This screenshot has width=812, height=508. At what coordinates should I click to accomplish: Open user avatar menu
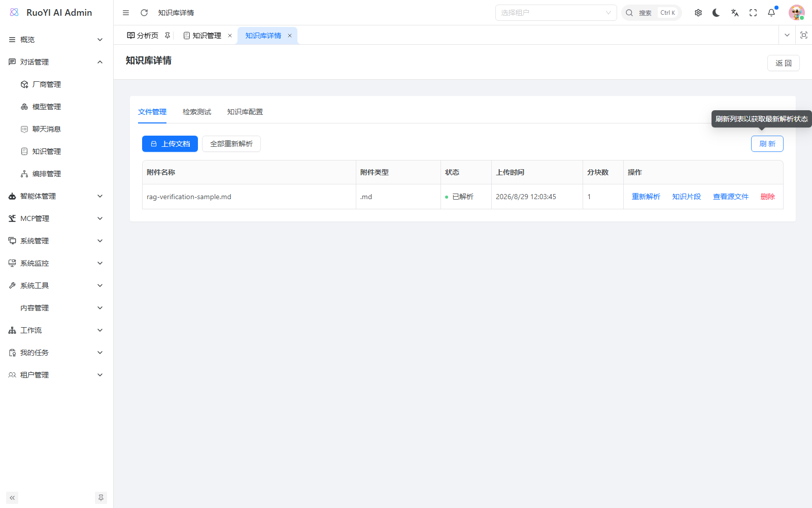pyautogui.click(x=796, y=13)
